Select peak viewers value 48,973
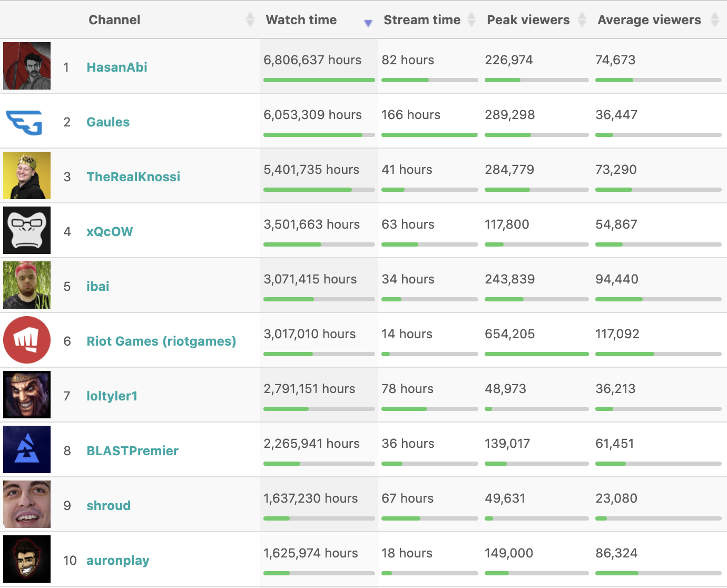The width and height of the screenshot is (727, 588). [506, 389]
